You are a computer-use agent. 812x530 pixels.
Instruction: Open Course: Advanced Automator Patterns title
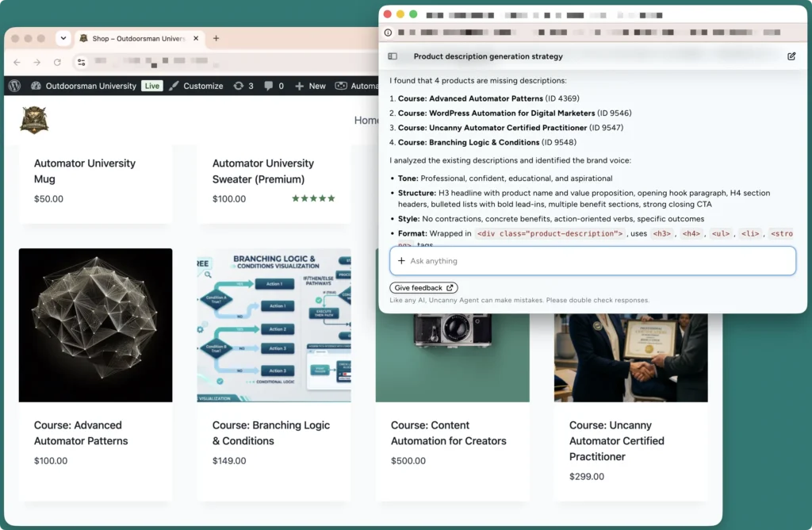(x=81, y=432)
